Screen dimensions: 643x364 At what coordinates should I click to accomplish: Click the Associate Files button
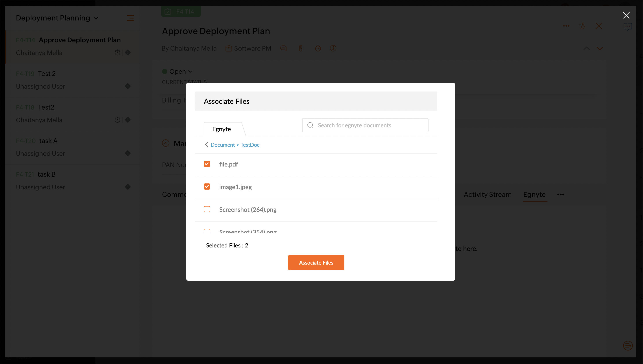[316, 263]
